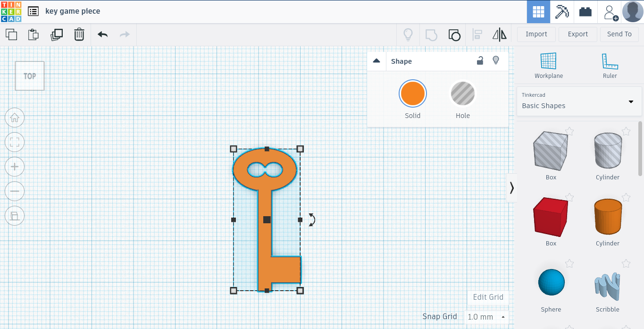
Task: Set shape to Solid
Action: (413, 94)
